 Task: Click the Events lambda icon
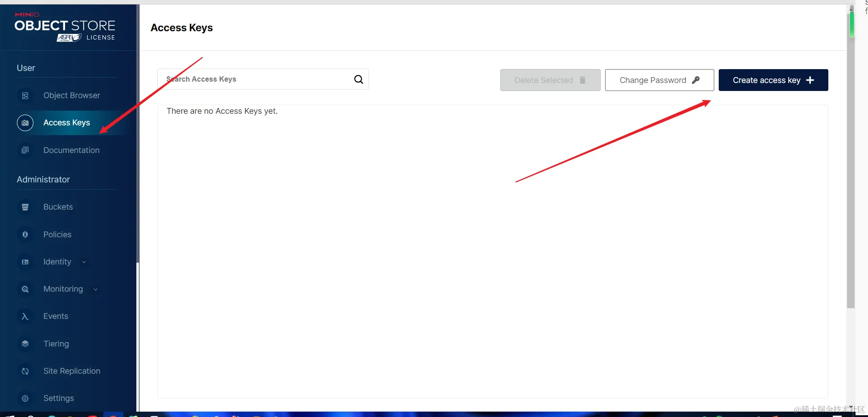[25, 316]
